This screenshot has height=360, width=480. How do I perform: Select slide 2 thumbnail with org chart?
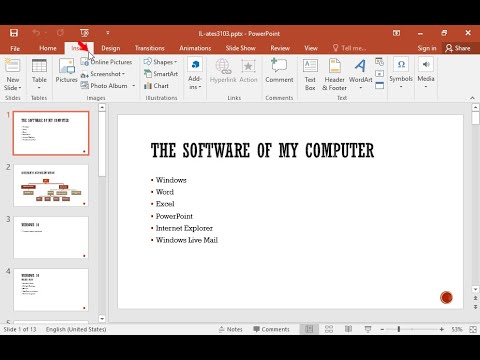coord(51,185)
